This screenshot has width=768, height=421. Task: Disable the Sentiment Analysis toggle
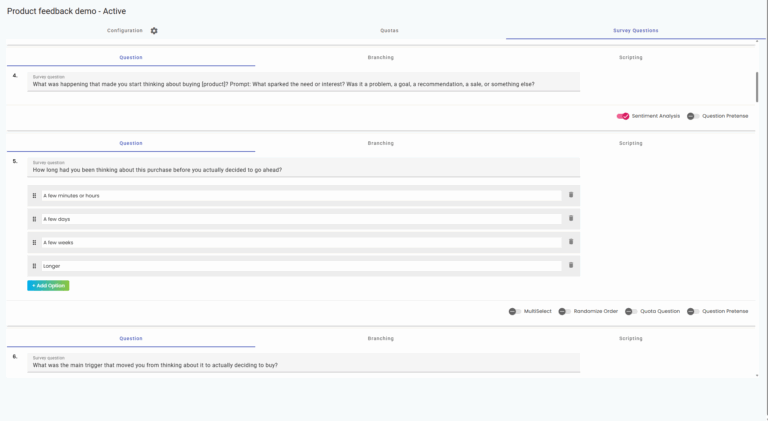coord(623,116)
